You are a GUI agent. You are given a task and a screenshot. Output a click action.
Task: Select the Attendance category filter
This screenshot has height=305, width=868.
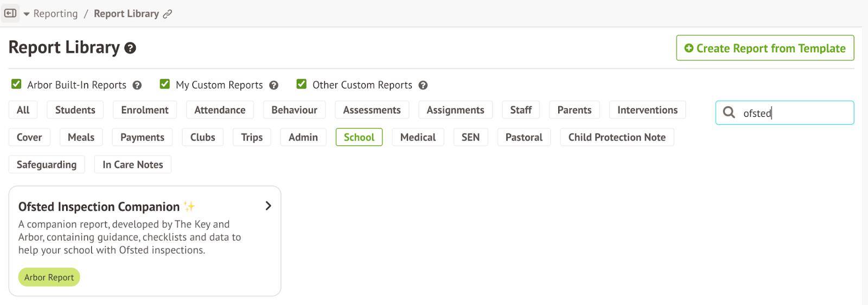click(220, 110)
